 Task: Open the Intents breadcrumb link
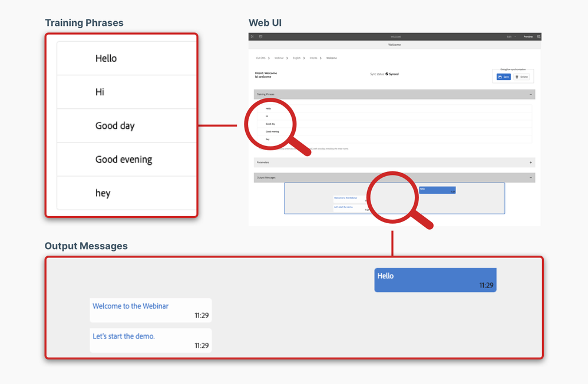[x=313, y=58]
